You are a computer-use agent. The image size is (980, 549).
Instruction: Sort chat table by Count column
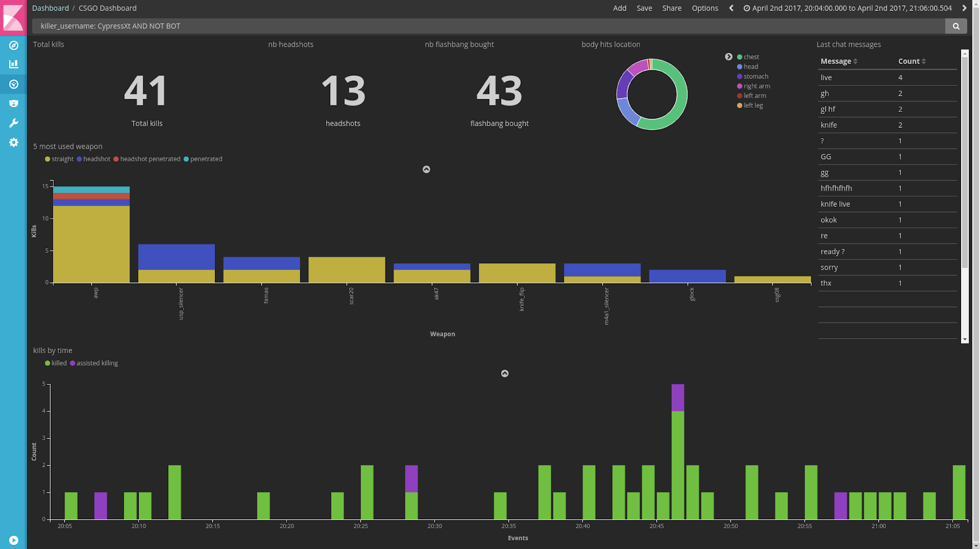(912, 61)
